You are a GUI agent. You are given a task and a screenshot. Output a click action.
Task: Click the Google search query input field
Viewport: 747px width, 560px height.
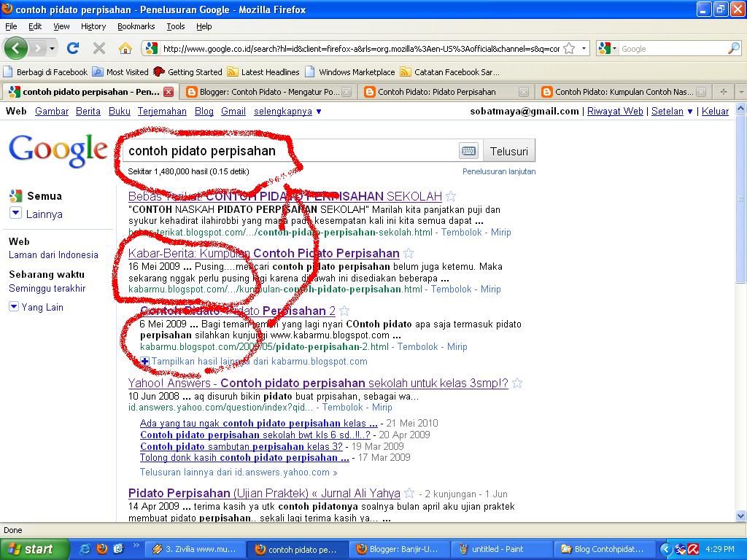[x=290, y=151]
